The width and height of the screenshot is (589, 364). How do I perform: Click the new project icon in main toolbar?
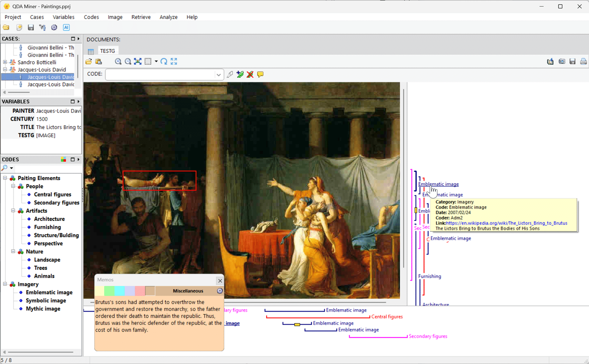19,28
